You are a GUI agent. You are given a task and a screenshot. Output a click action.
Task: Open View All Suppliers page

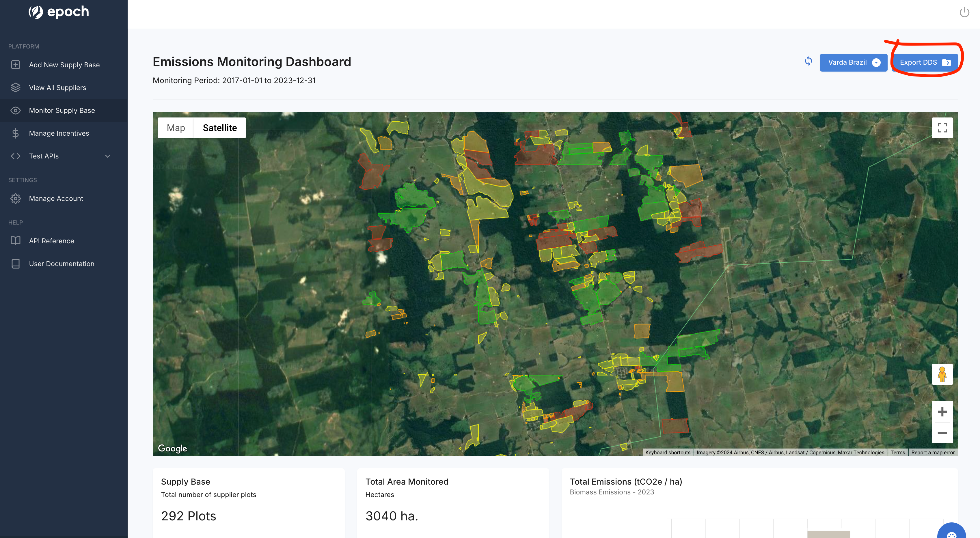coord(57,87)
